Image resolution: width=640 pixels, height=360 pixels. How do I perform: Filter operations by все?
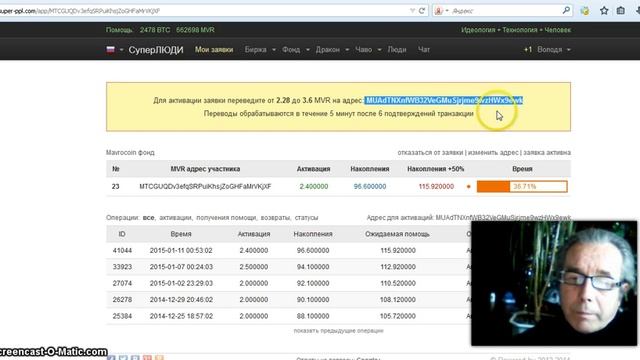(148, 218)
